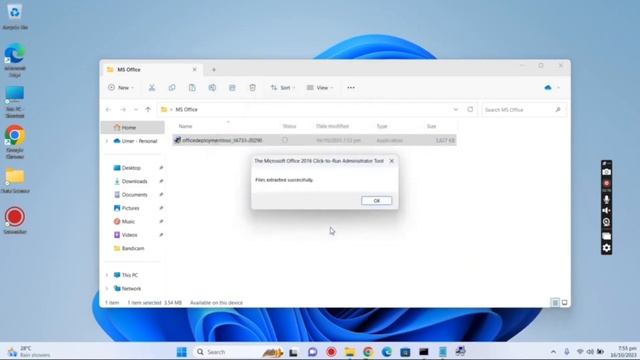Viewport: 640px width, 360px height.
Task: Expand the Network tree node
Action: click(107, 289)
